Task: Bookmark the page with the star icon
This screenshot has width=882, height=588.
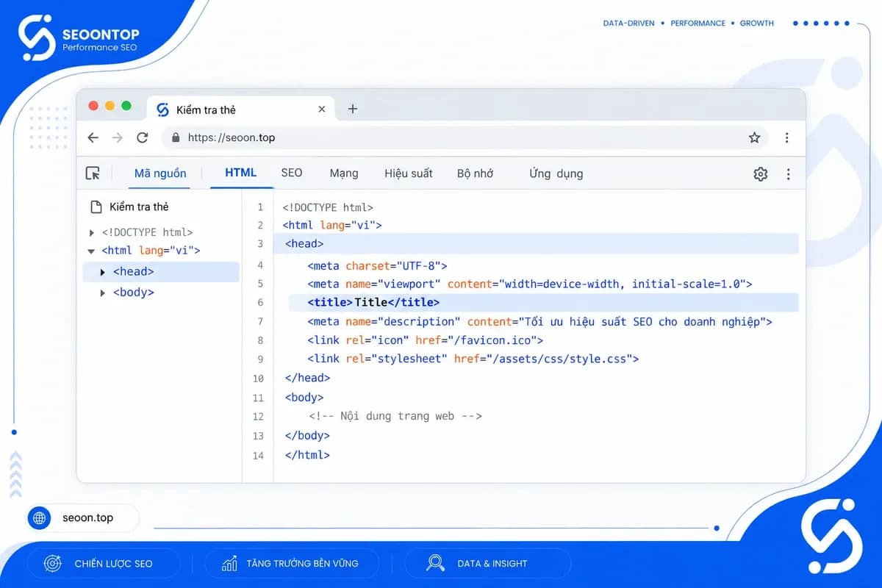Action: pyautogui.click(x=754, y=137)
